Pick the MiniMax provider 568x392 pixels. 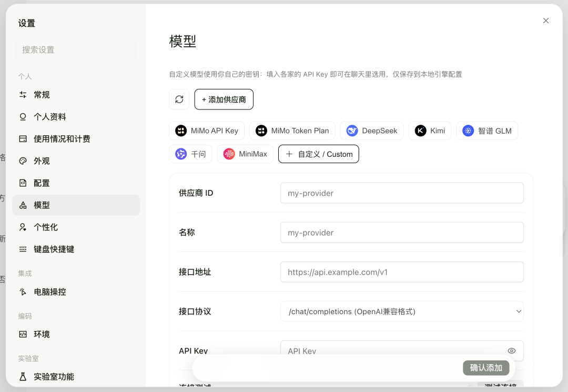point(245,154)
